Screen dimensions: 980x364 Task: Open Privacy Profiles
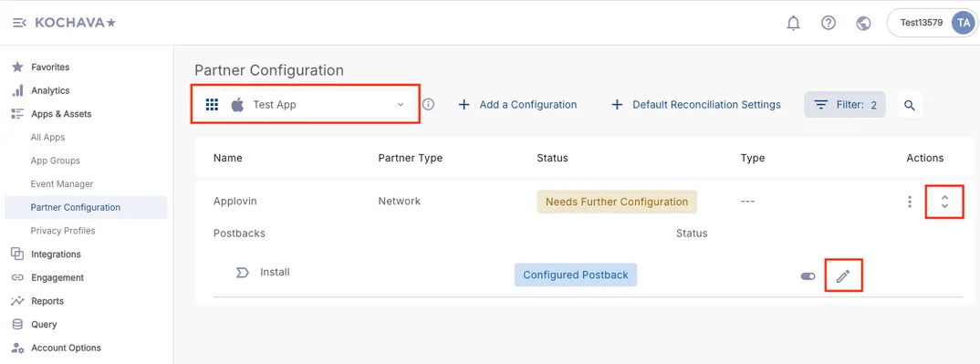point(63,231)
